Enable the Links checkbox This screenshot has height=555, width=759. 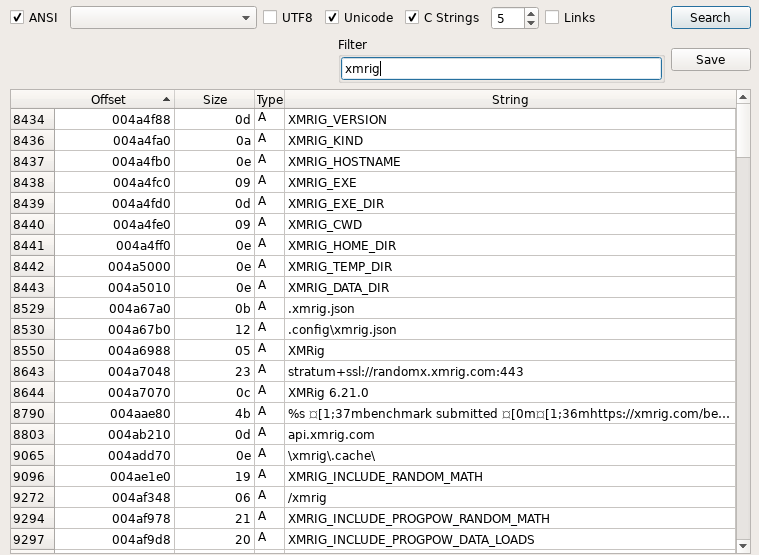coord(552,18)
